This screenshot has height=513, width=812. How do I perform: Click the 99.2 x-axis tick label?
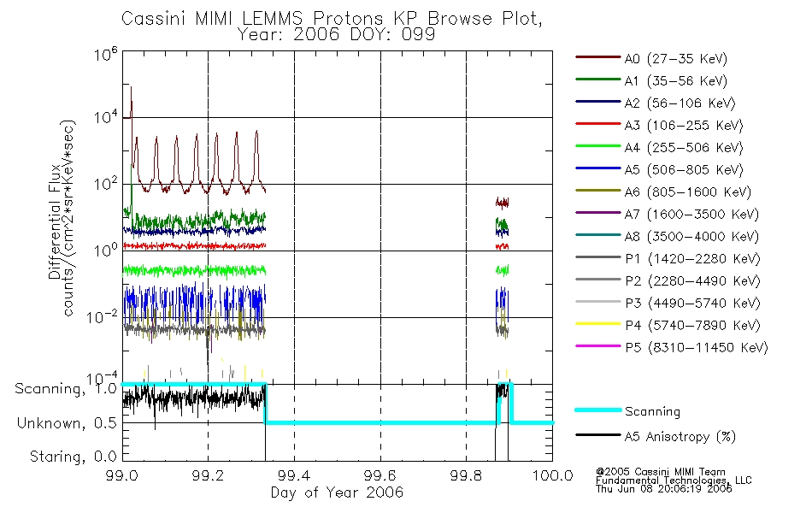[209, 475]
